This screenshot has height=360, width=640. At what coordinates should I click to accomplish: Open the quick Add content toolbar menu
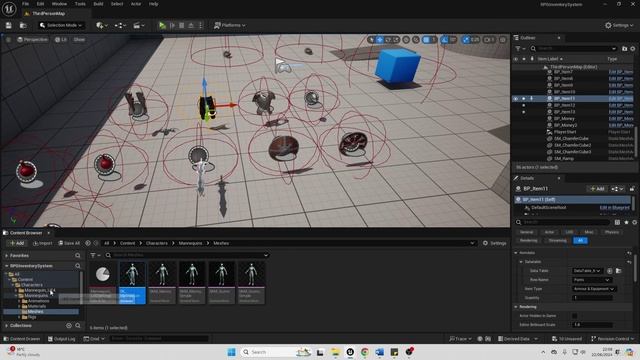[102, 25]
